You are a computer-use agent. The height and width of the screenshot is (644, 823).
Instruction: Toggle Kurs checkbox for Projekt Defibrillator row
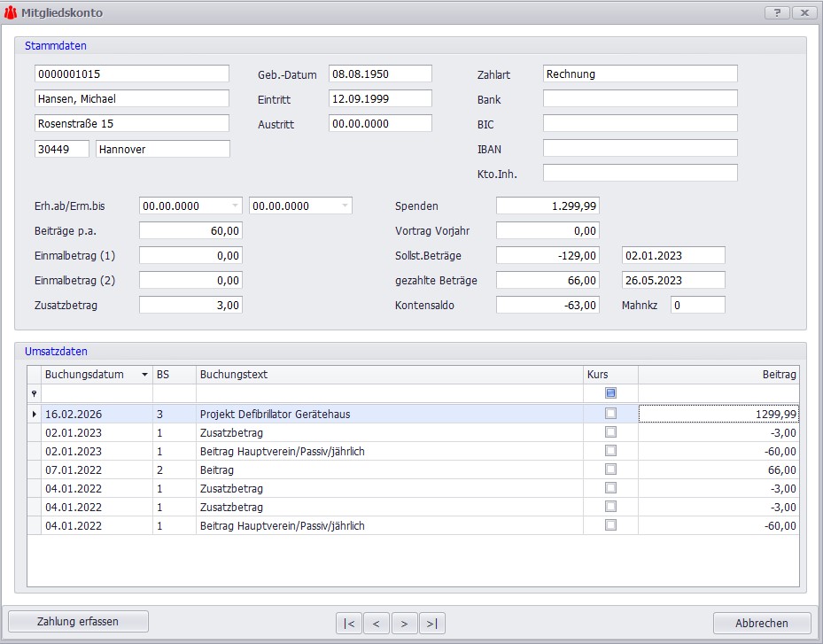pyautogui.click(x=610, y=414)
